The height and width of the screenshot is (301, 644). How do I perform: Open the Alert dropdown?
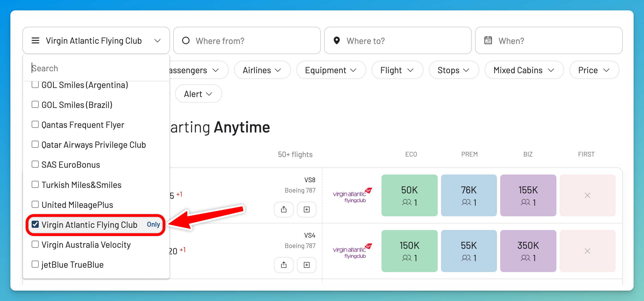(x=198, y=94)
